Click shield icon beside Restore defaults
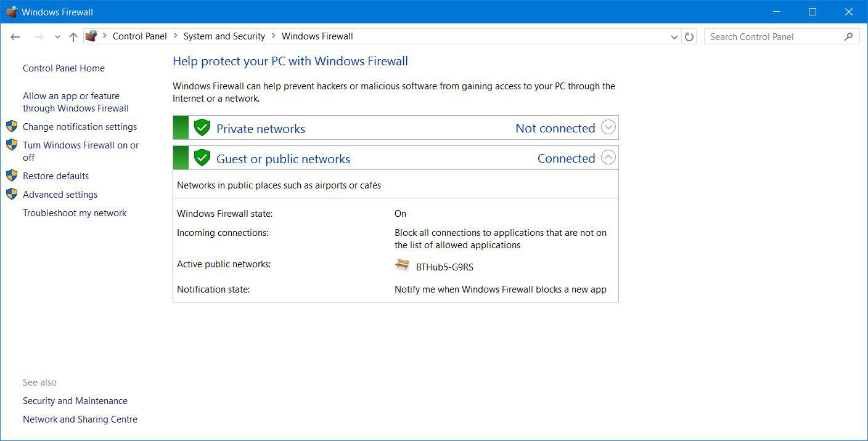Viewport: 868px width, 441px height. (12, 176)
